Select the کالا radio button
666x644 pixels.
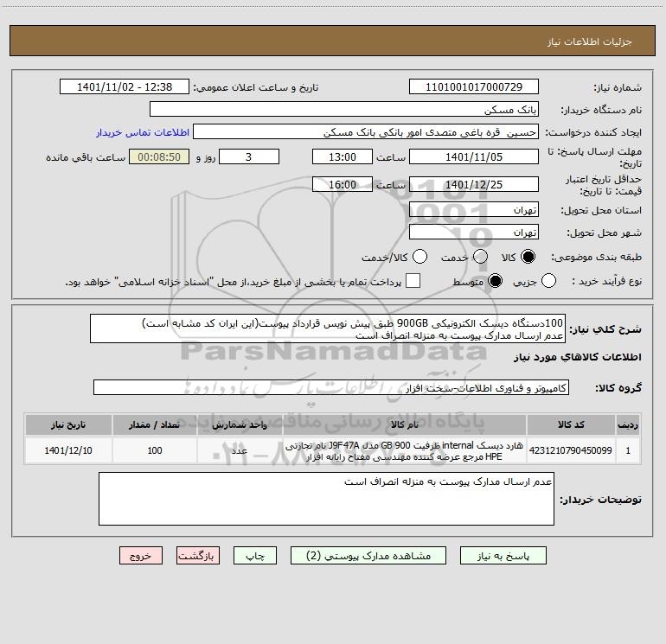click(528, 257)
